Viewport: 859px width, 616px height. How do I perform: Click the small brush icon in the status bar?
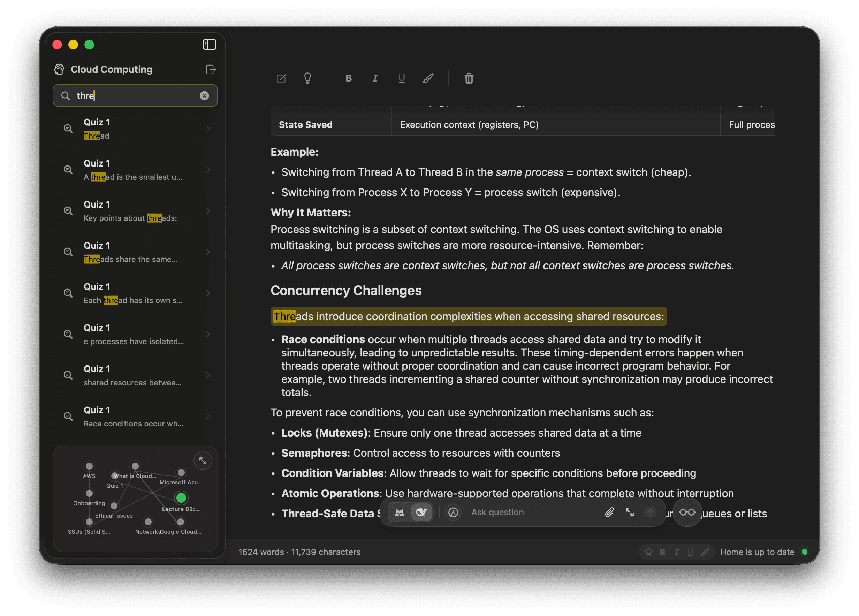[705, 552]
